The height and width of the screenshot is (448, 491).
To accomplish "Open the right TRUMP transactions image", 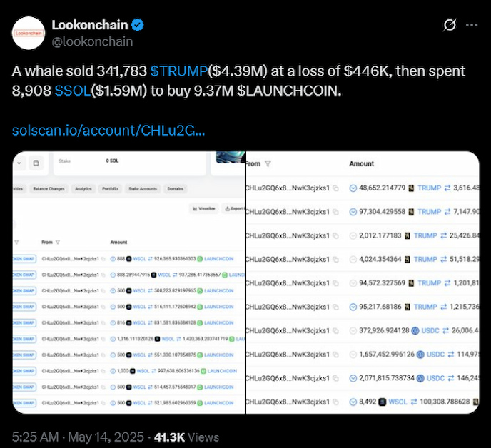I will (x=363, y=282).
